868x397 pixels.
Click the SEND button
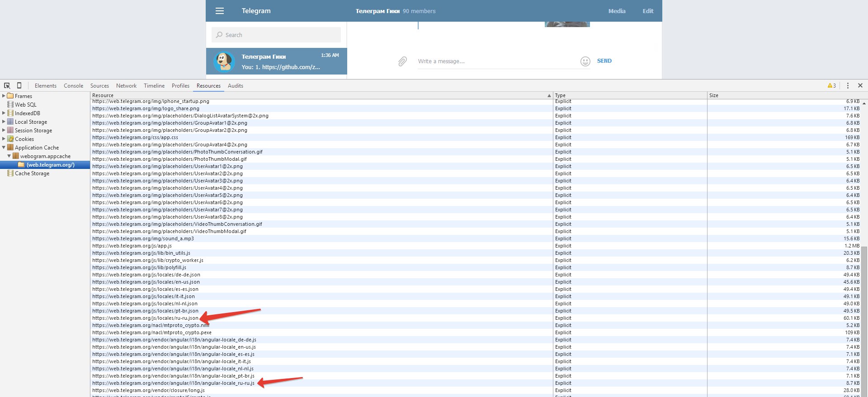(x=604, y=61)
